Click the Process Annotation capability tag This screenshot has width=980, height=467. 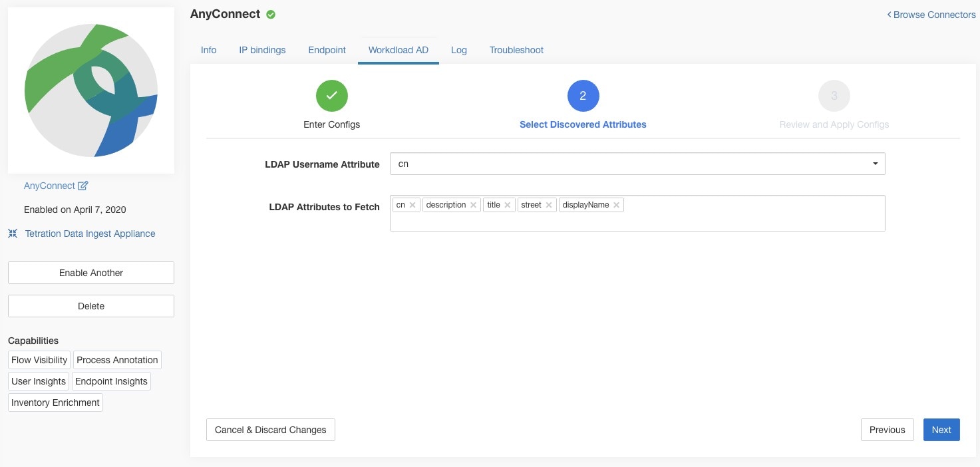[x=117, y=360]
